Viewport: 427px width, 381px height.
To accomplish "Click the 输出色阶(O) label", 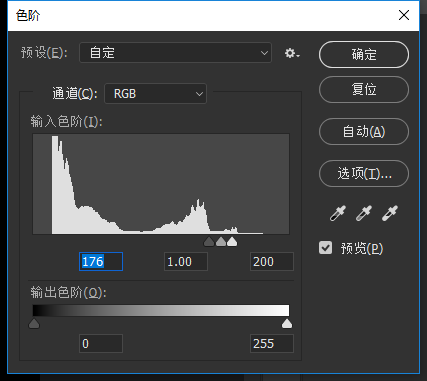I will [x=68, y=292].
